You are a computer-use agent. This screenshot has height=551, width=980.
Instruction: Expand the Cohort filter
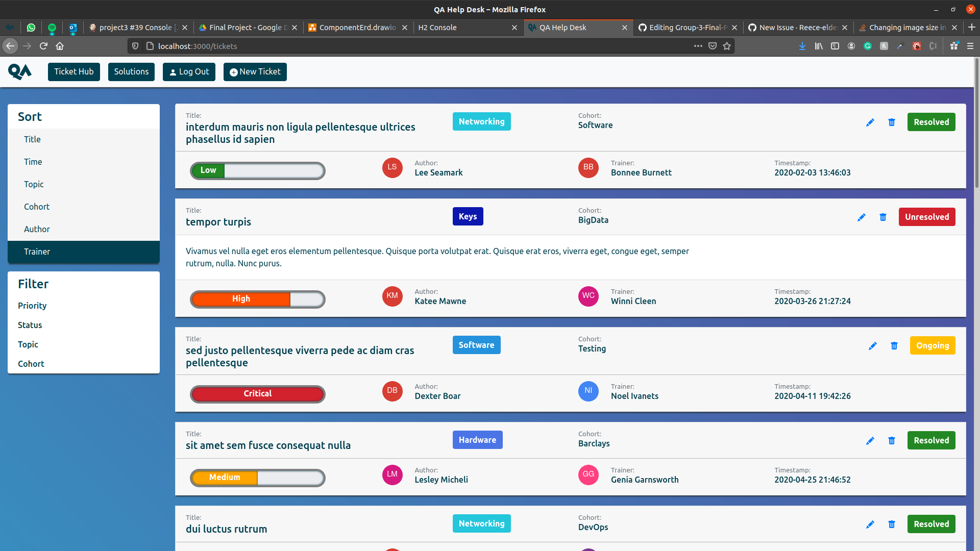tap(31, 364)
